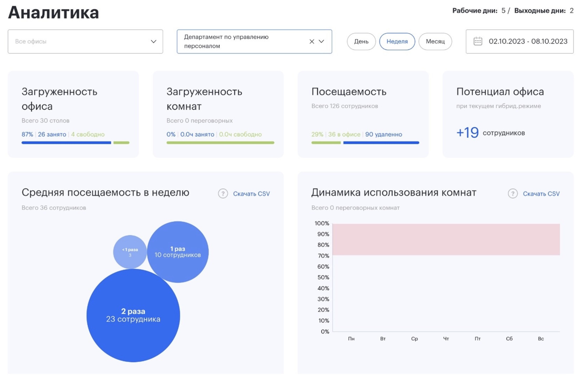Select the 'Неделя' period option
588x381 pixels.
[397, 41]
